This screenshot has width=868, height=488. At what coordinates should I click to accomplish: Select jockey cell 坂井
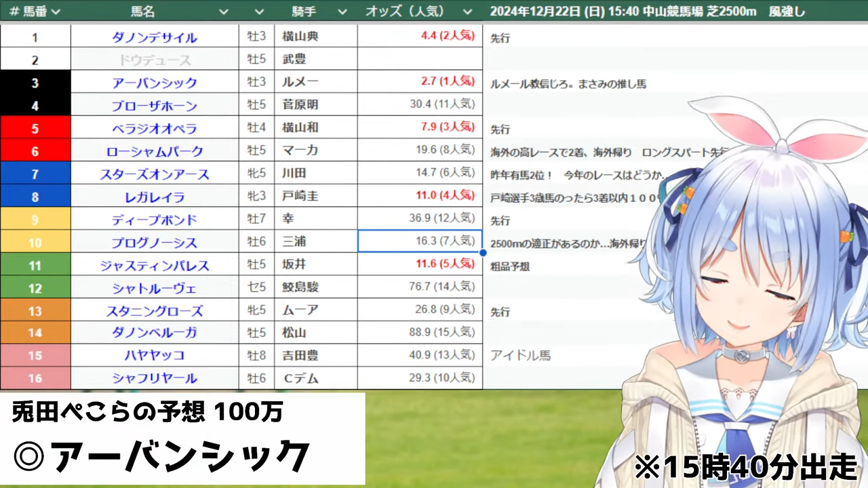316,264
